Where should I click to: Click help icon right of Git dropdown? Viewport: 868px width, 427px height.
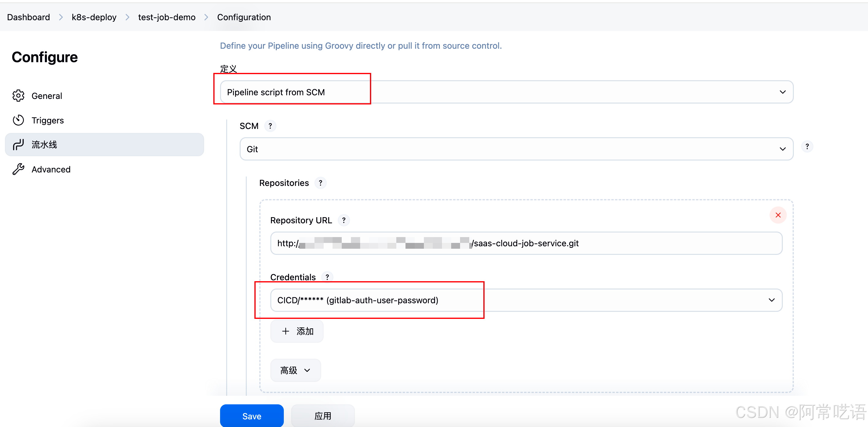coord(807,146)
